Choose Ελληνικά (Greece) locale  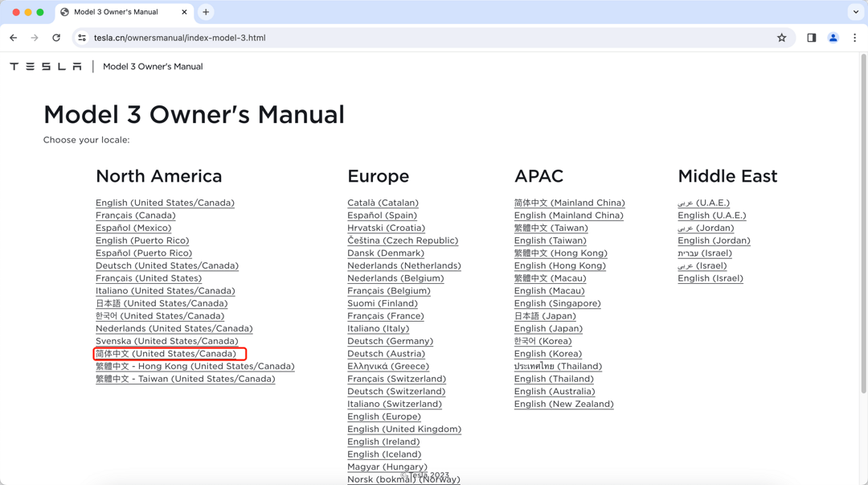pyautogui.click(x=388, y=367)
